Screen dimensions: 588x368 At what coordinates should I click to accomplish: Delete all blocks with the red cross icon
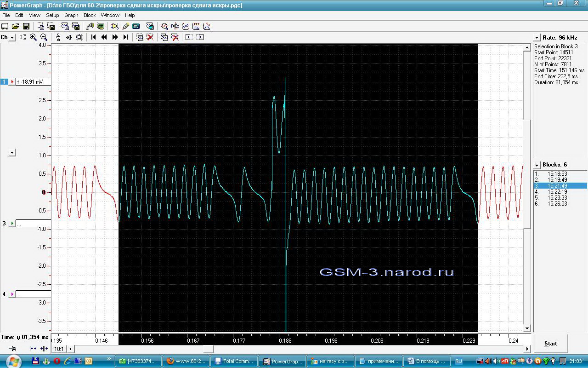(x=175, y=37)
